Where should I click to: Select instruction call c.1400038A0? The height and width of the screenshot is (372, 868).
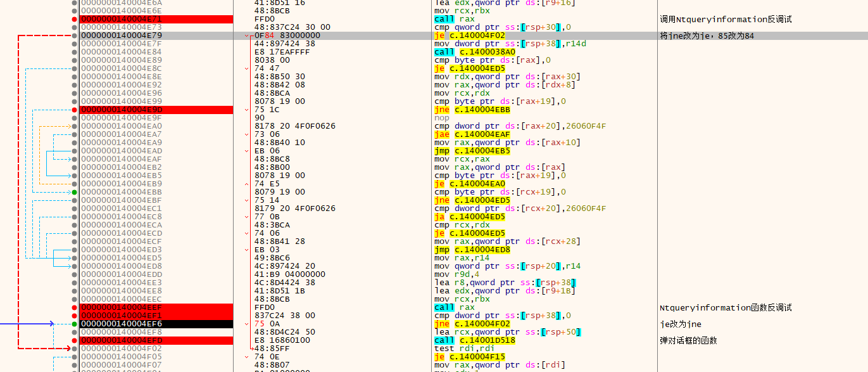pyautogui.click(x=475, y=52)
